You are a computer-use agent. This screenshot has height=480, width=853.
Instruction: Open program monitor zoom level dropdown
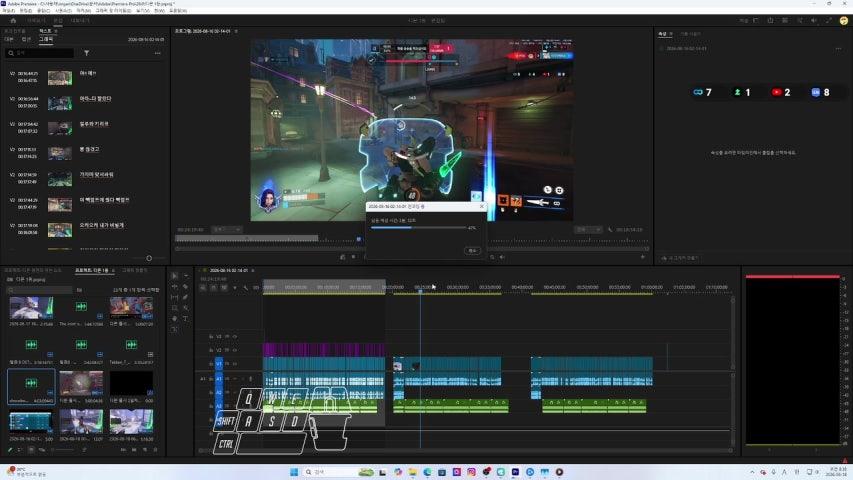[x=227, y=230]
